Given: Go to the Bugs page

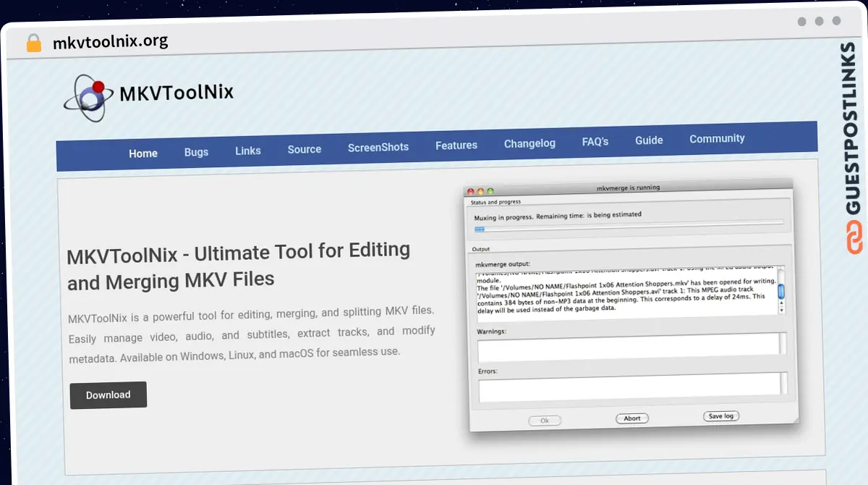Looking at the screenshot, I should (196, 152).
